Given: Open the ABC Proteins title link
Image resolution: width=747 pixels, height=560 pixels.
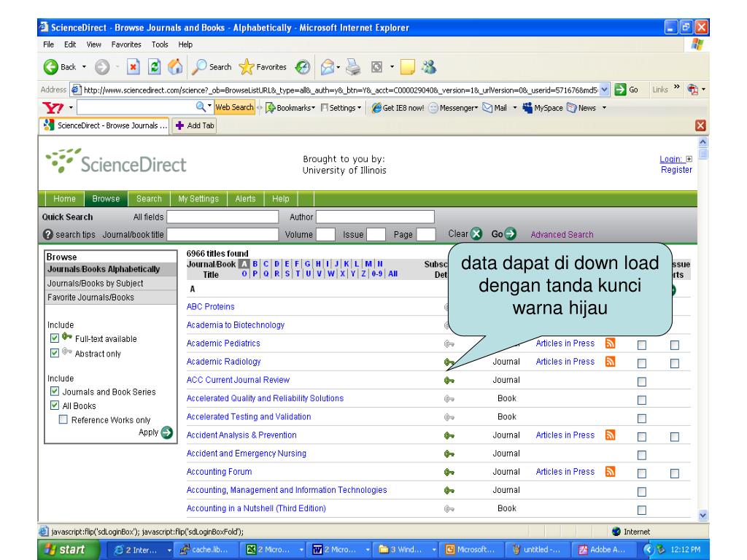Looking at the screenshot, I should click(x=210, y=307).
